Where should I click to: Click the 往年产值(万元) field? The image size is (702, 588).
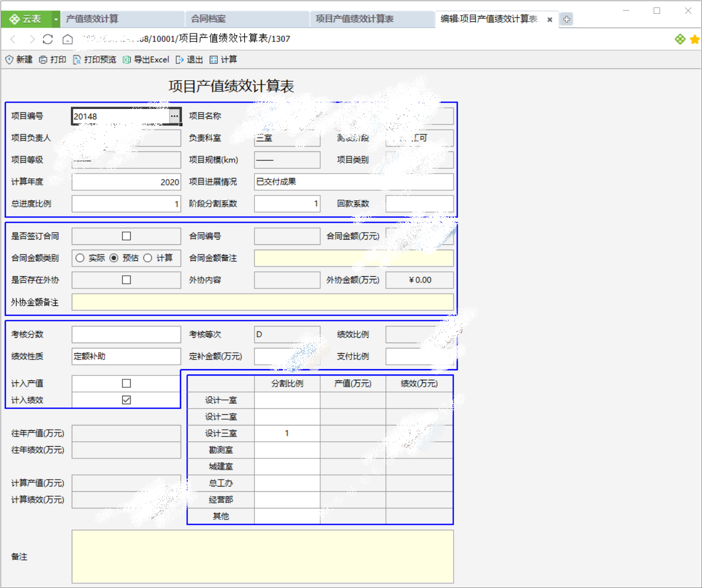[126, 433]
